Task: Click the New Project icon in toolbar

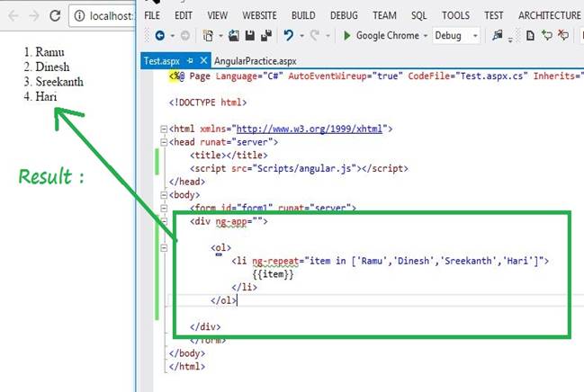Action: click(x=208, y=36)
